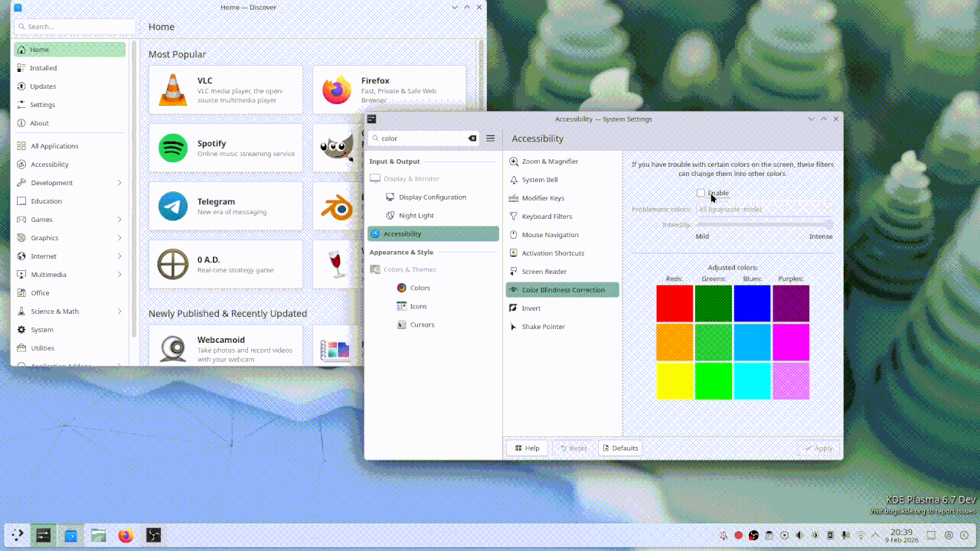Open VLC app card in Discover
The image size is (980, 551).
226,90
